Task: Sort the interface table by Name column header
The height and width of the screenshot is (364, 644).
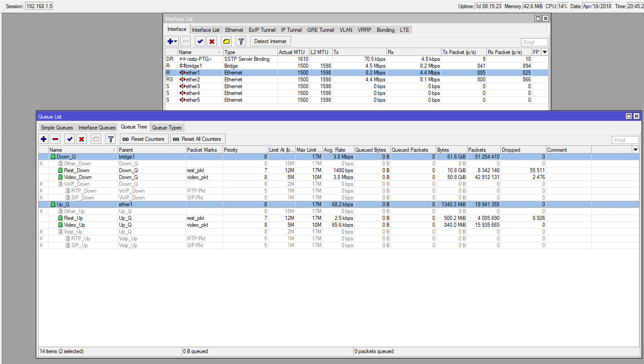Action: click(x=200, y=52)
